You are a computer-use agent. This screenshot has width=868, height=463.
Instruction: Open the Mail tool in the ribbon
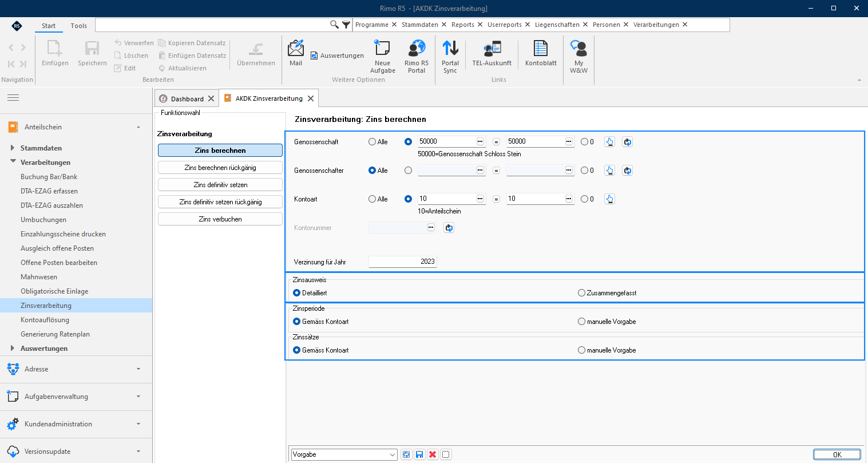(296, 53)
